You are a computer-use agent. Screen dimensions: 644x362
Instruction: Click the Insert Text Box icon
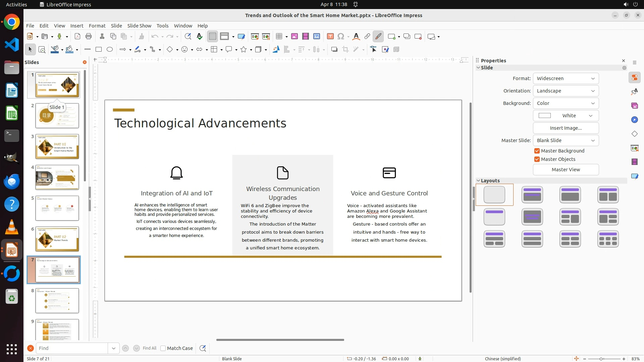pyautogui.click(x=330, y=37)
